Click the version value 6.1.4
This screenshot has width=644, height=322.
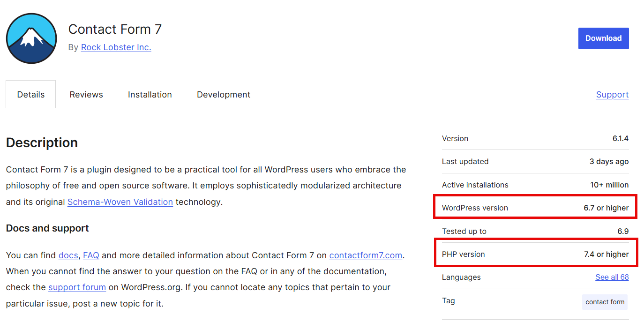[621, 139]
